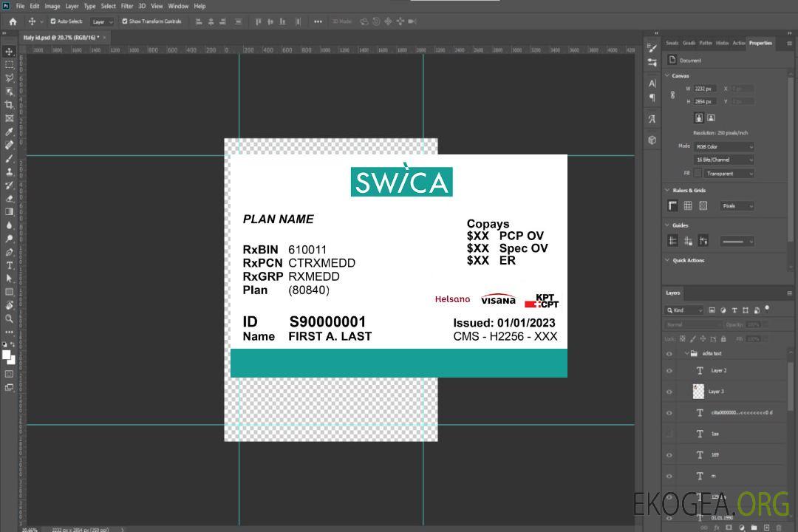The image size is (798, 532).
Task: Open the File menu
Action: pos(21,6)
